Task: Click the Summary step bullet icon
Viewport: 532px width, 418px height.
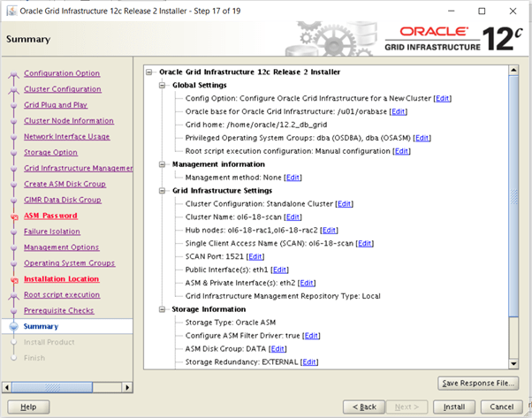Action: click(13, 327)
